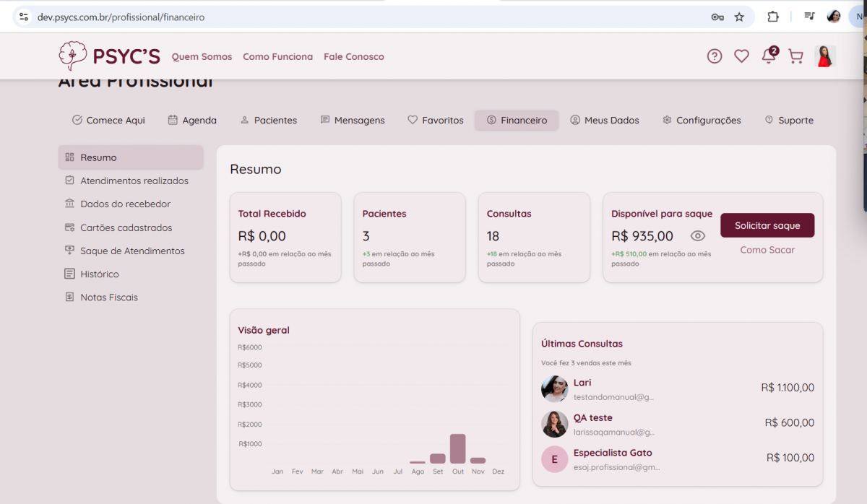Select Notas Fiscais in sidebar
Viewport: 867px width, 504px height.
(109, 297)
